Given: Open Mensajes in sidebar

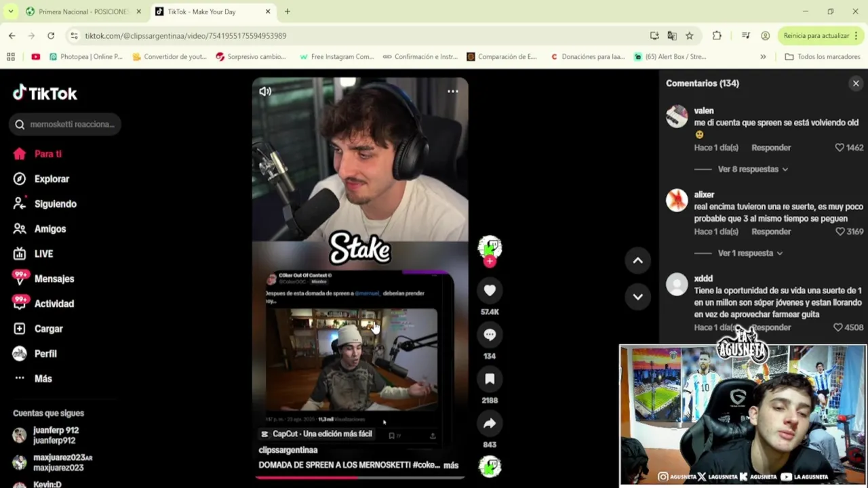Looking at the screenshot, I should click(x=44, y=279).
